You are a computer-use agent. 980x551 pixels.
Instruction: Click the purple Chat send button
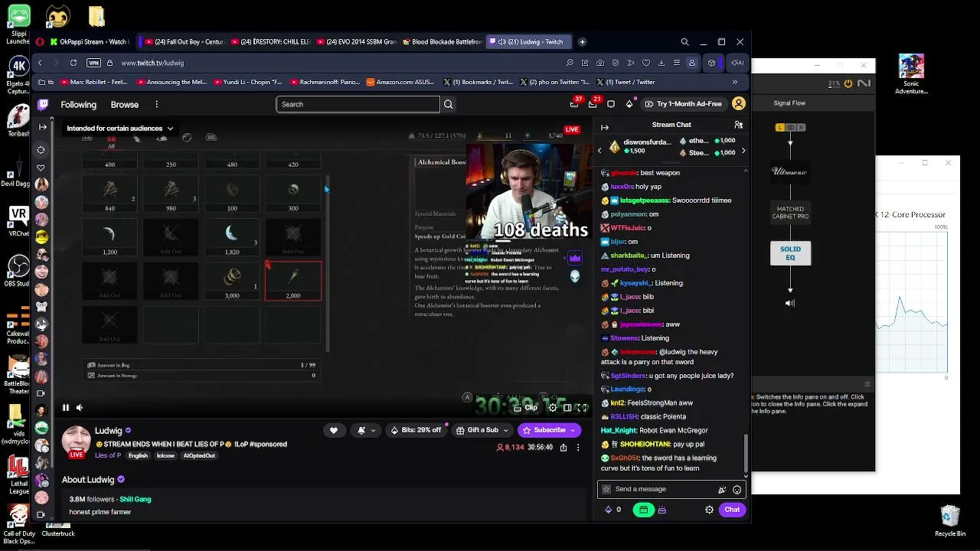pos(732,510)
